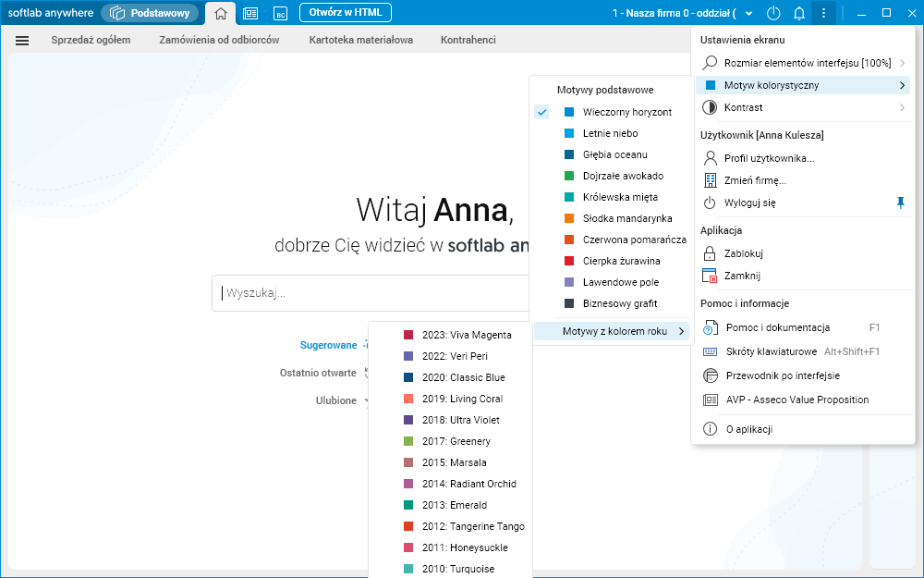Image resolution: width=924 pixels, height=578 pixels.
Task: Click the AVP newspaper icon
Action: [x=710, y=400]
